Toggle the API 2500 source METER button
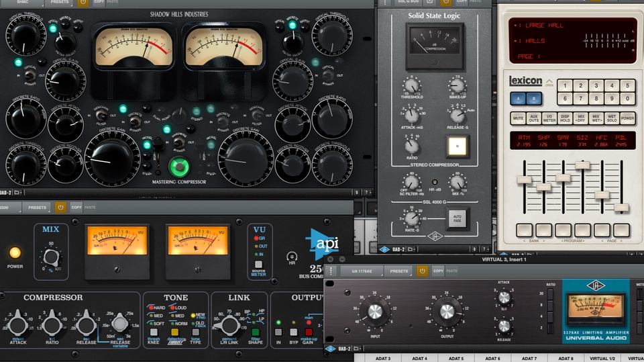 [258, 265]
